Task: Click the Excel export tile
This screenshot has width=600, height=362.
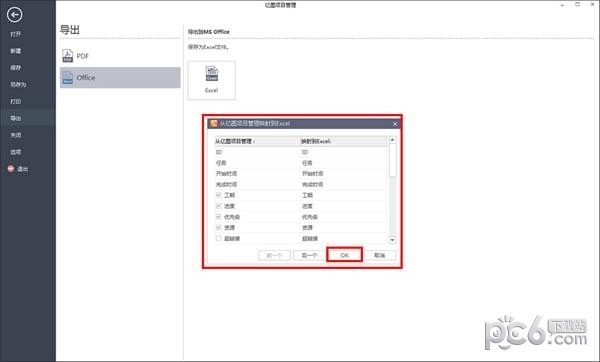Action: (x=212, y=80)
